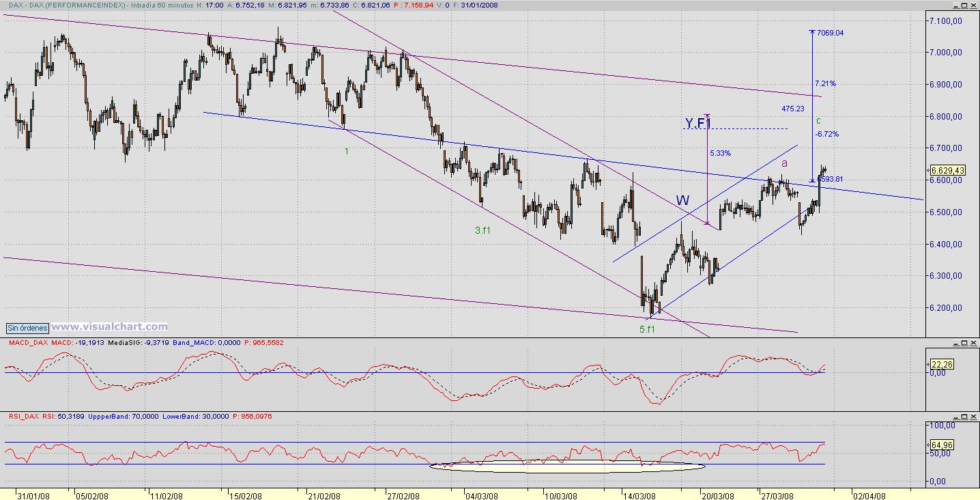Click the 6.300,00 price axis label
980x500 pixels.
click(x=945, y=276)
